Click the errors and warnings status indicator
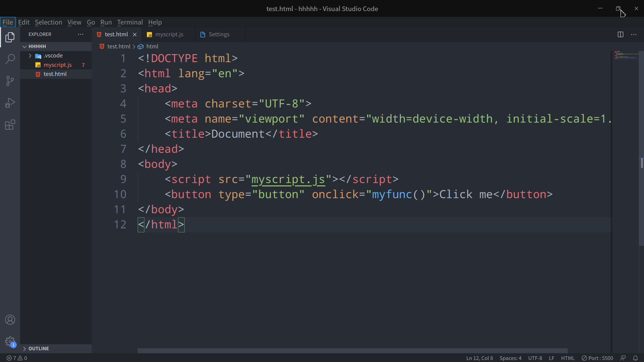The height and width of the screenshot is (362, 644). click(x=17, y=358)
